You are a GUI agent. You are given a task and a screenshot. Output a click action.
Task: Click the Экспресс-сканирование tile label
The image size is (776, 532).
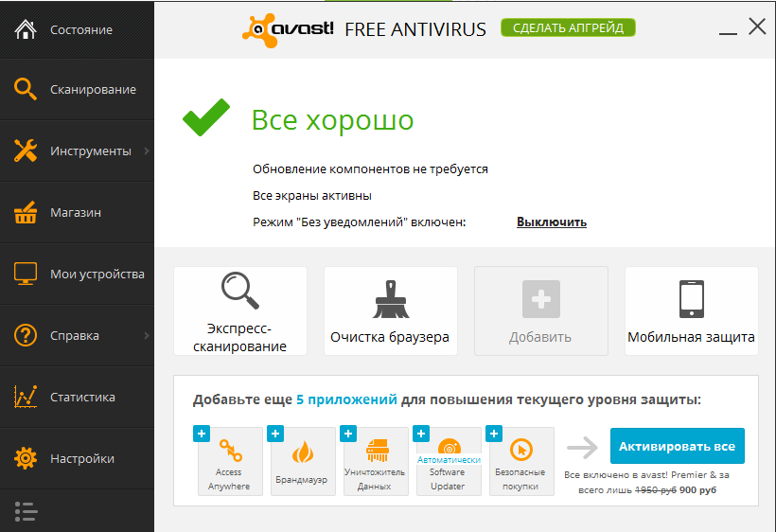[x=239, y=337]
